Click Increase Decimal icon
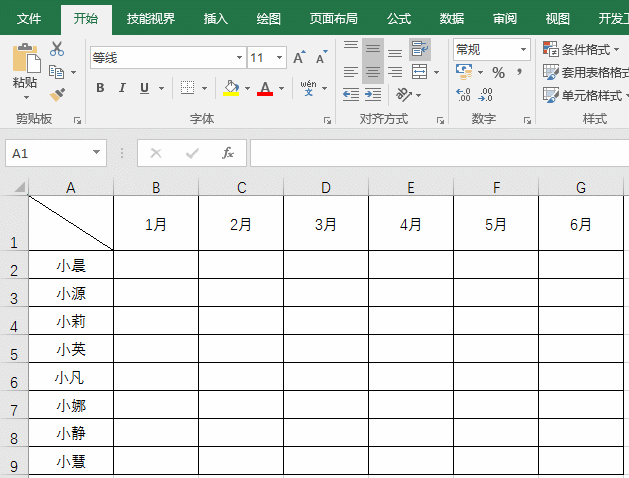This screenshot has width=629, height=478. click(x=463, y=95)
